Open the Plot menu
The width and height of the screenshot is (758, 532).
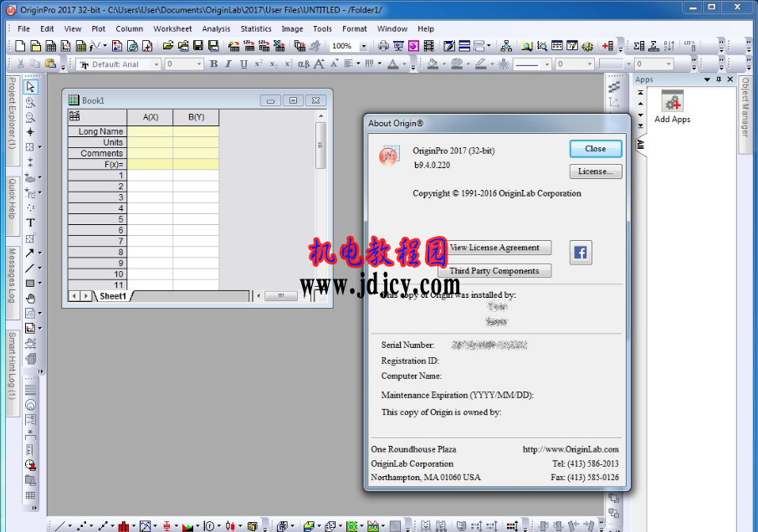[x=98, y=29]
